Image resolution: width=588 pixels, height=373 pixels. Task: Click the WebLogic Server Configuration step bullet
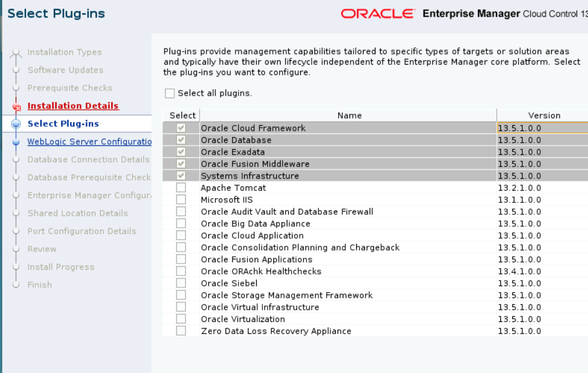click(16, 142)
